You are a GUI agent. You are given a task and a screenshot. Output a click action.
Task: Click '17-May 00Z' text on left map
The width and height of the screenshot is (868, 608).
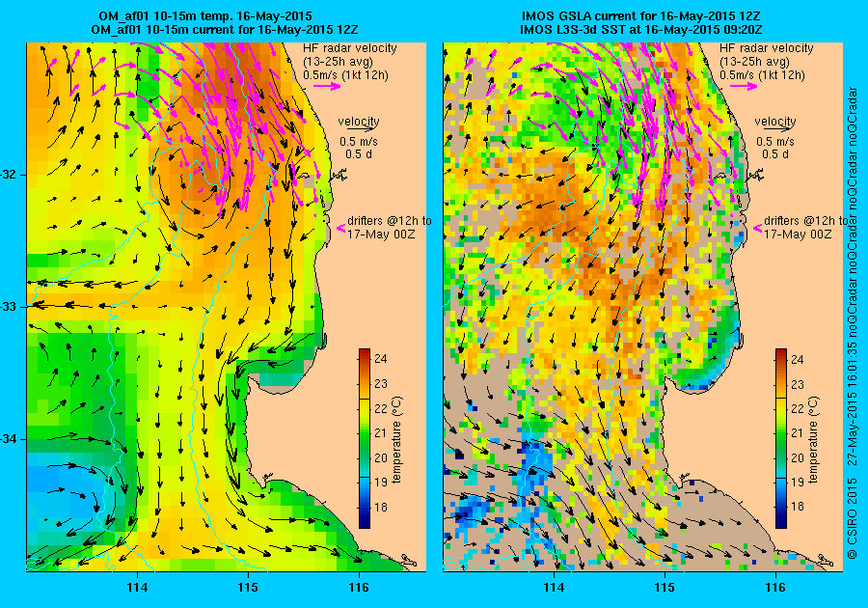click(381, 235)
